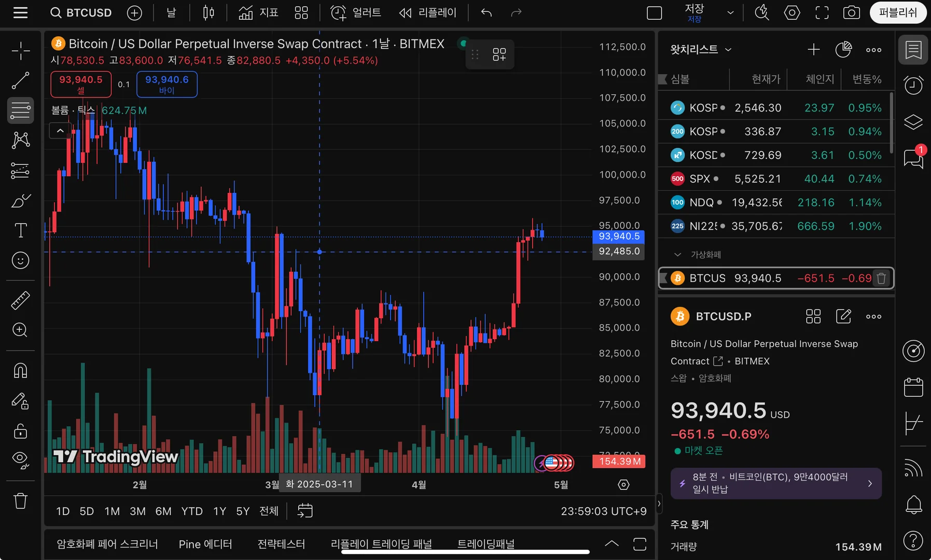Image resolution: width=931 pixels, height=560 pixels.
Task: Select the zoom in tool
Action: click(x=21, y=330)
